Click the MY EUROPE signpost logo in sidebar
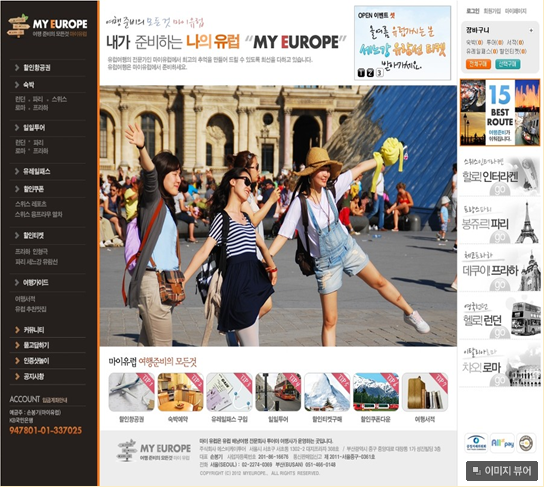544x487 pixels. 48,26
